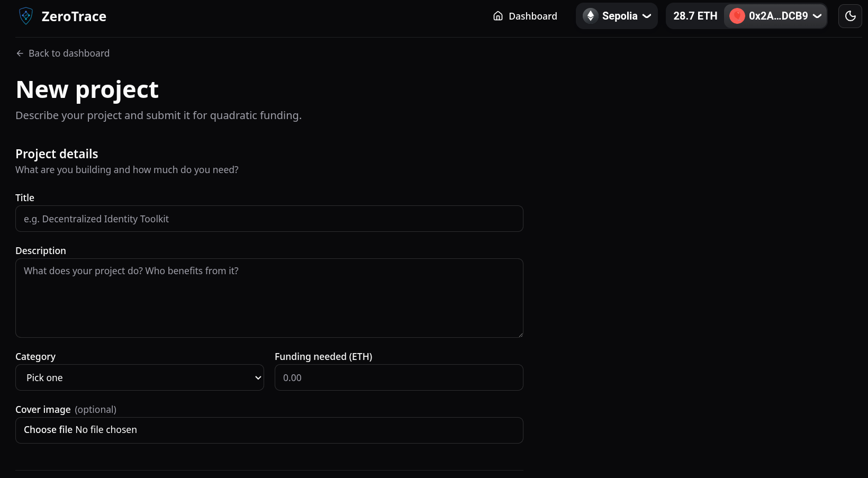
Task: Click inside the project Description textarea
Action: tap(269, 297)
